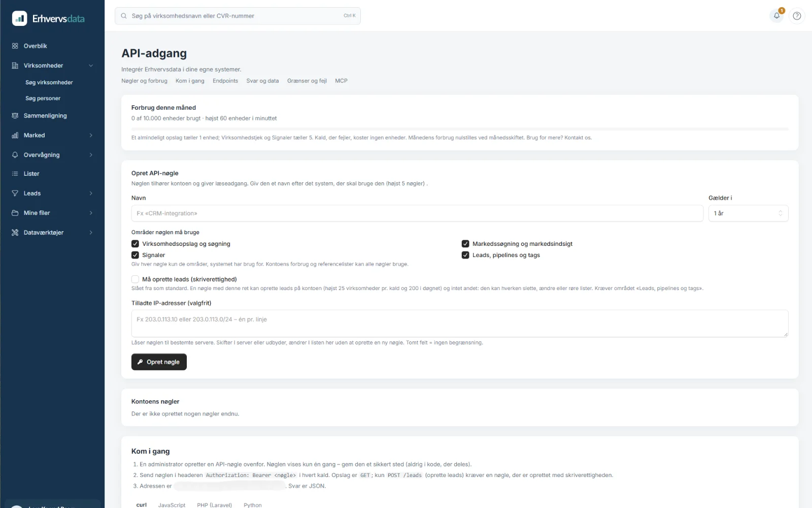Click the Leads funnel icon
The height and width of the screenshot is (508, 812).
15,193
